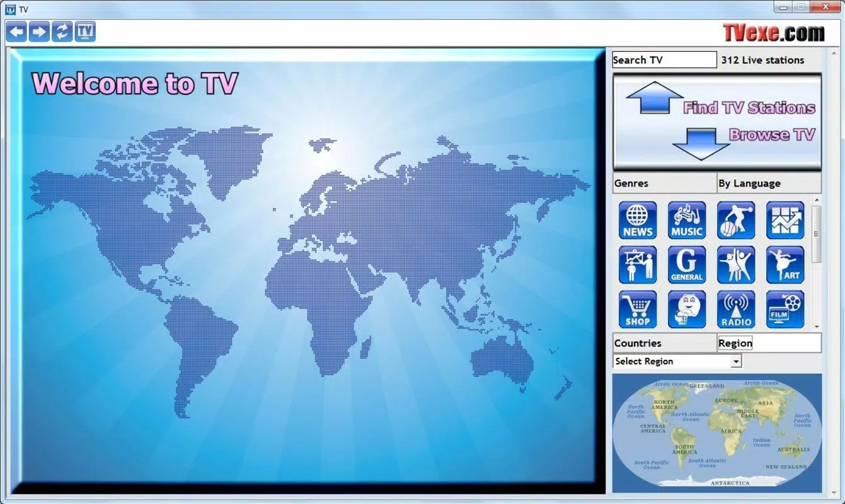
Task: Switch to the Region tab
Action: [x=769, y=343]
